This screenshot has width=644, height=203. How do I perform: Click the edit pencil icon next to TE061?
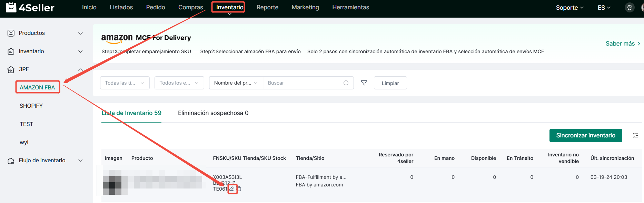(232, 189)
